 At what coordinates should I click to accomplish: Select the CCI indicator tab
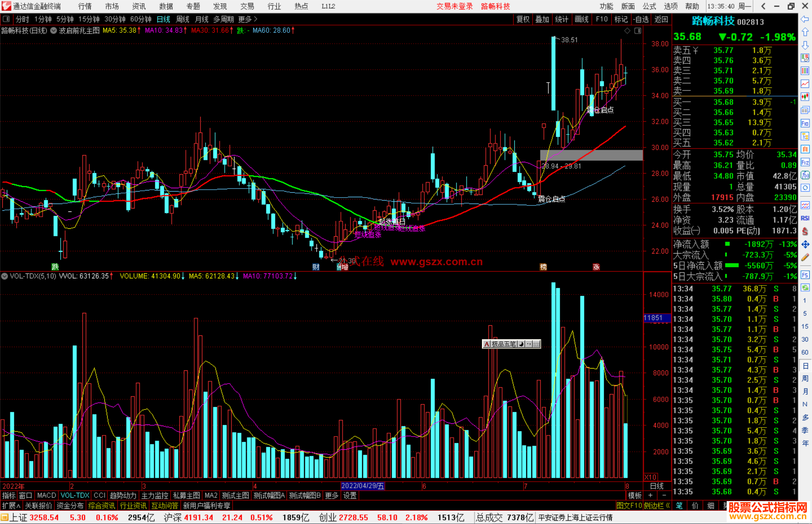pyautogui.click(x=100, y=495)
